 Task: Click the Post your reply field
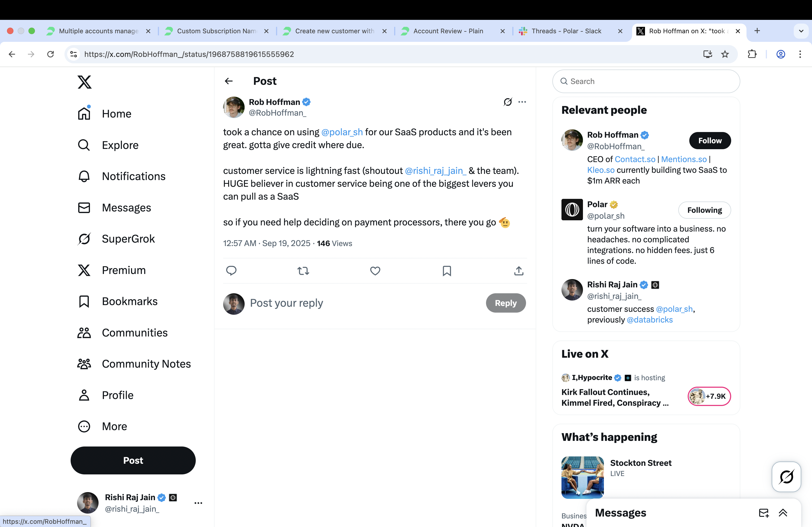click(307, 303)
